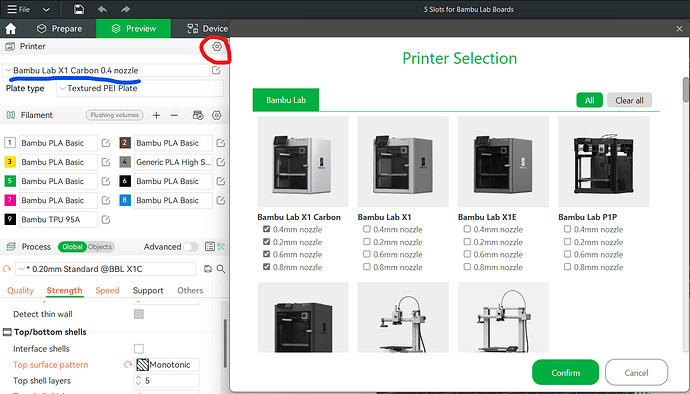Viewport: 690px width, 394px height.
Task: Select filament slot 7 magenta swatch
Action: 10,200
